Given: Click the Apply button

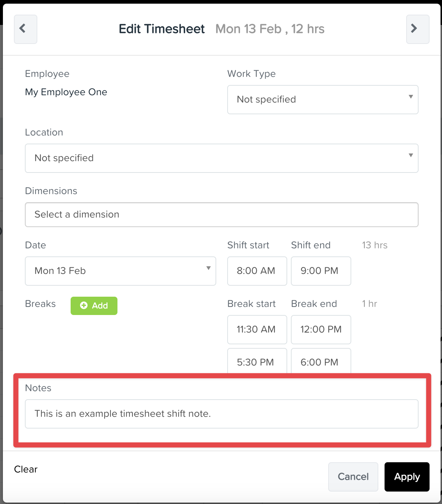Looking at the screenshot, I should tap(407, 477).
